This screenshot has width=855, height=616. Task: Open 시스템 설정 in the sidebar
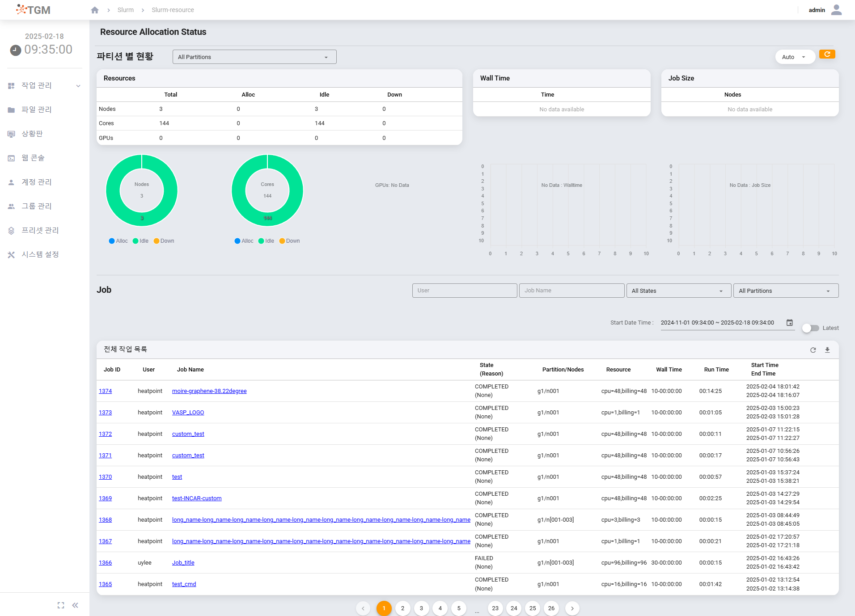tap(40, 254)
